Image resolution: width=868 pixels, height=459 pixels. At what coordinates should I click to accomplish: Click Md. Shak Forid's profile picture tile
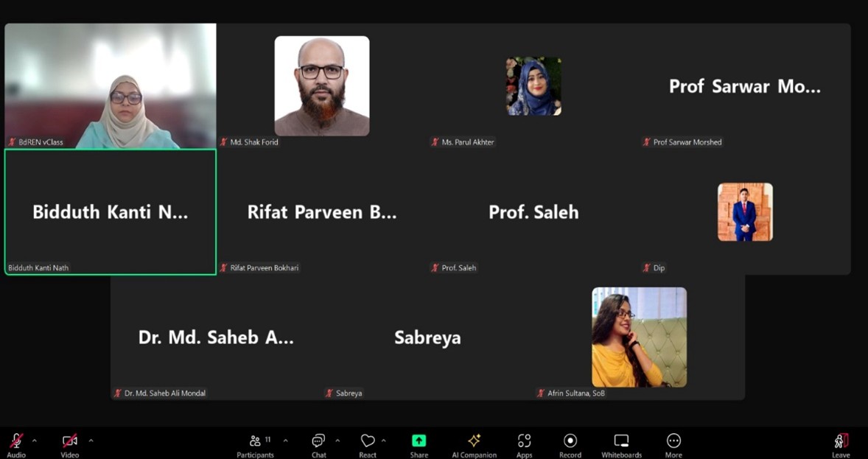pos(322,86)
